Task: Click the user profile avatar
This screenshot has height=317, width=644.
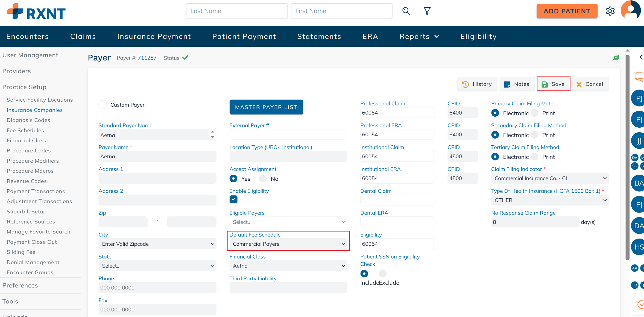Action: click(631, 11)
